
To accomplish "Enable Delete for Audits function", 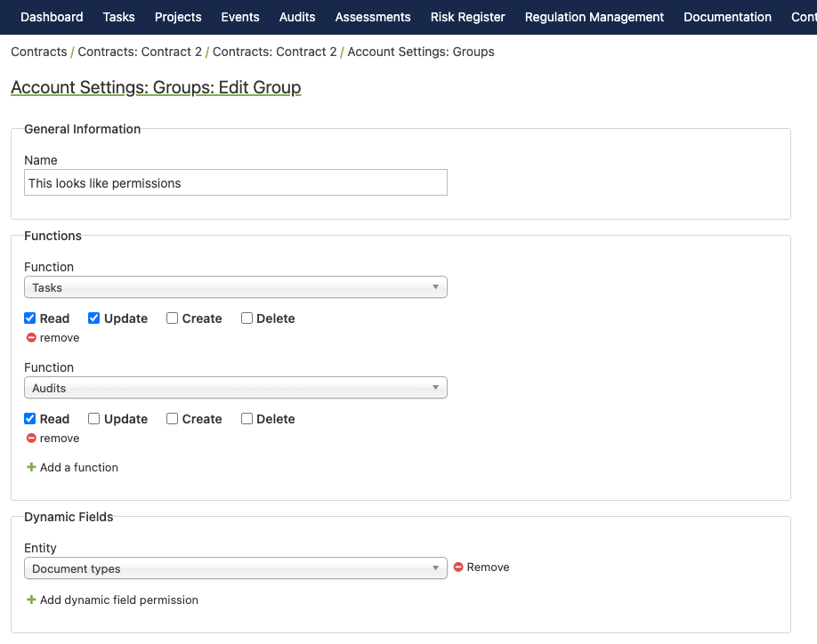I will [247, 419].
